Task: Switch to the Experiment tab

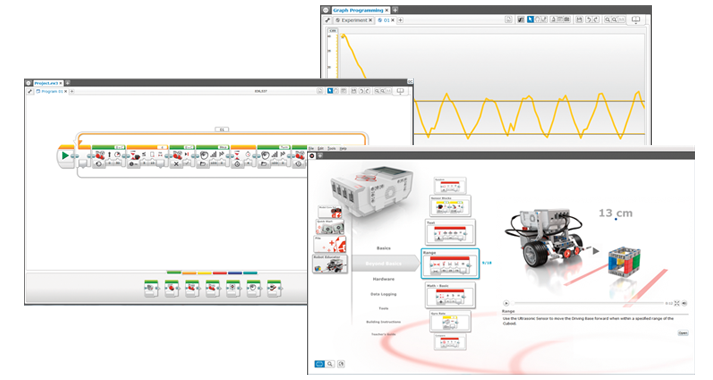Action: [354, 20]
